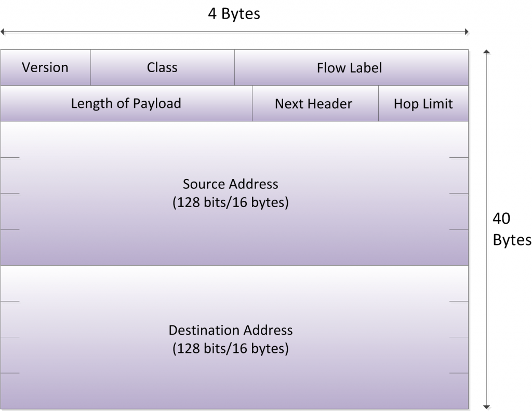532x411 pixels.
Task: Click the Version header field
Action: (x=45, y=67)
